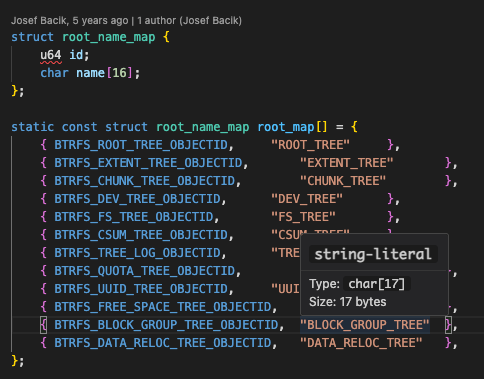This screenshot has width=484, height=379.
Task: Click the Josef Bacik blame annotation
Action: coord(126,21)
